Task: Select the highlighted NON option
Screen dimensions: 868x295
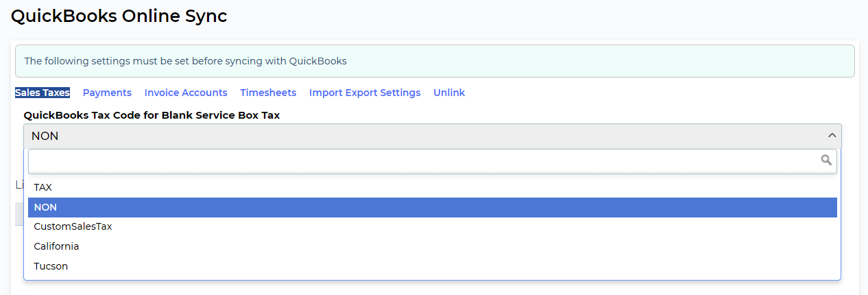Action: pyautogui.click(x=433, y=207)
